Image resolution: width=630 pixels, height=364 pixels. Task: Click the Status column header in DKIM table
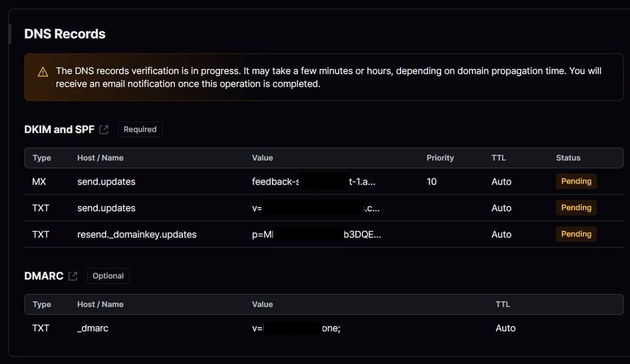[x=568, y=158]
